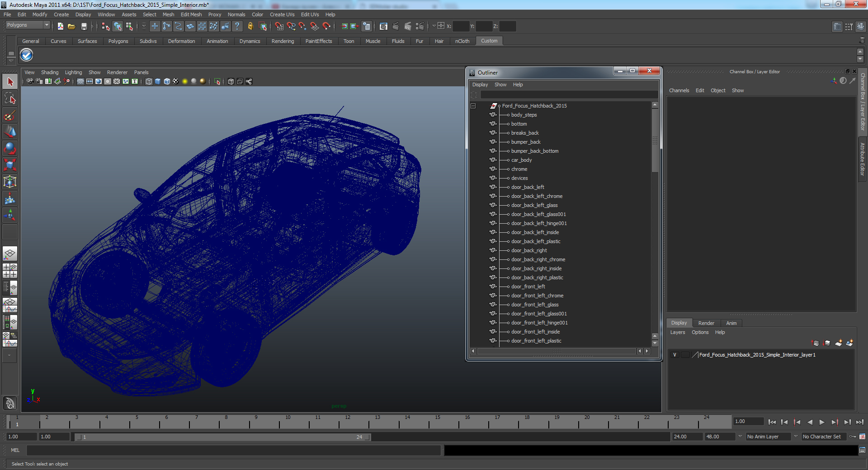Toggle smooth shade all blue cube
Image resolution: width=868 pixels, height=470 pixels.
[158, 81]
